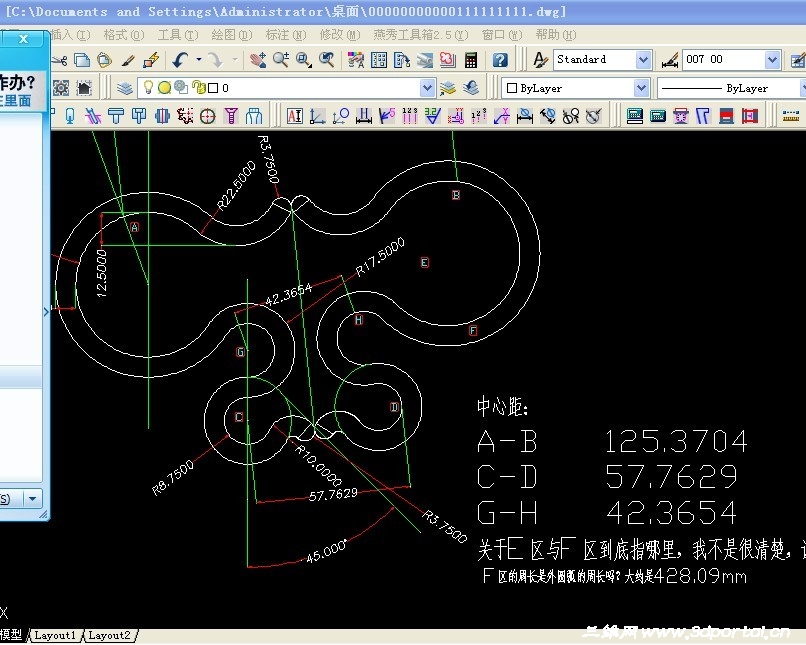Open the Layer Properties Manager icon

(x=125, y=88)
